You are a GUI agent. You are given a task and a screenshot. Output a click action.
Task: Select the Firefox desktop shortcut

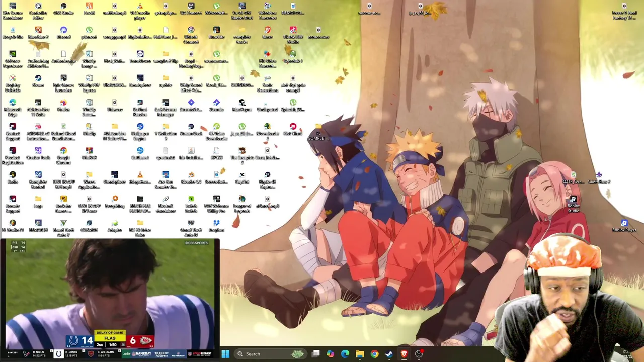pyautogui.click(x=63, y=106)
